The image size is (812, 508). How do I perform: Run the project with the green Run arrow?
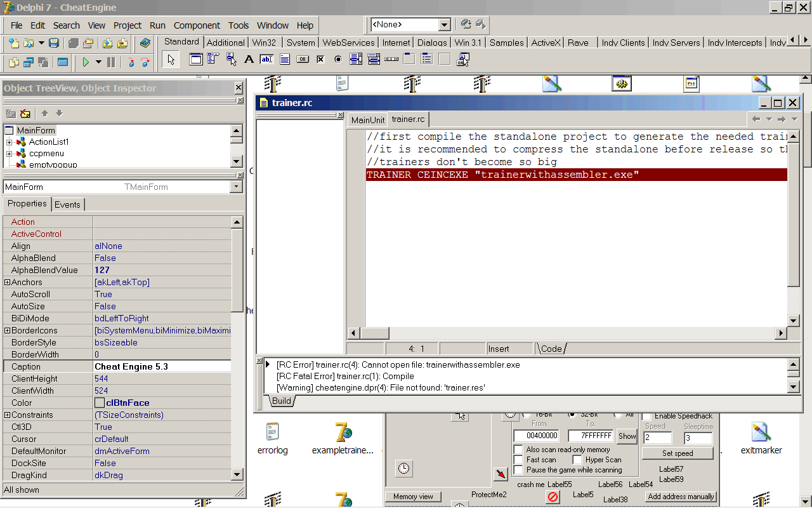pyautogui.click(x=86, y=61)
